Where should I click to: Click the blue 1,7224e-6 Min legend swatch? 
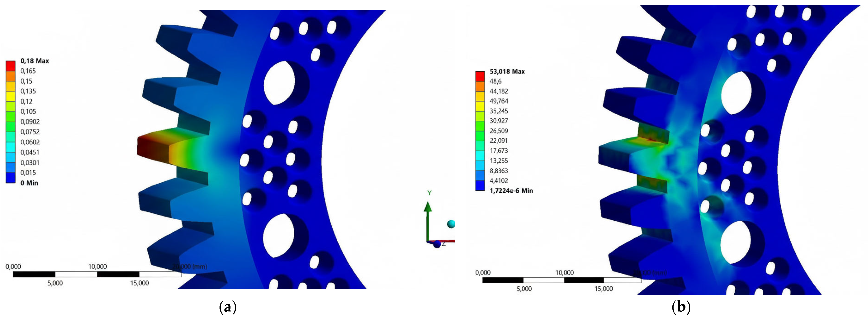(480, 186)
